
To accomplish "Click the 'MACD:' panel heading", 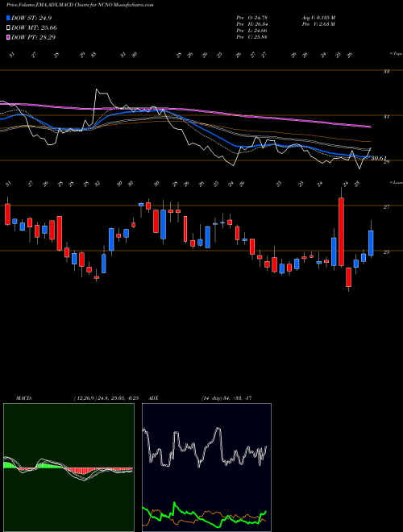I will pyautogui.click(x=23, y=398).
